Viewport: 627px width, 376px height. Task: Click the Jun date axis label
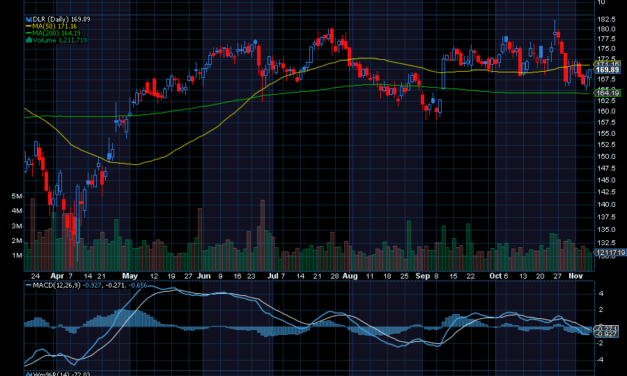coord(204,276)
